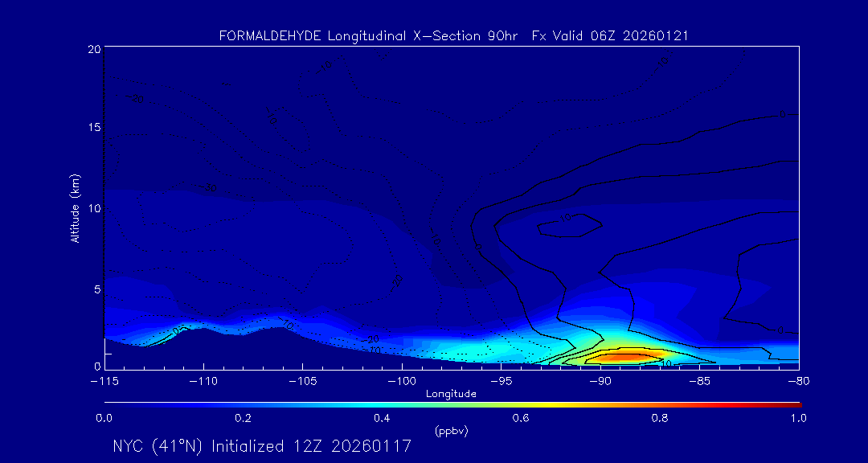The image size is (868, 463).
Task: Click the longitude tick label '-85'
Action: [700, 381]
